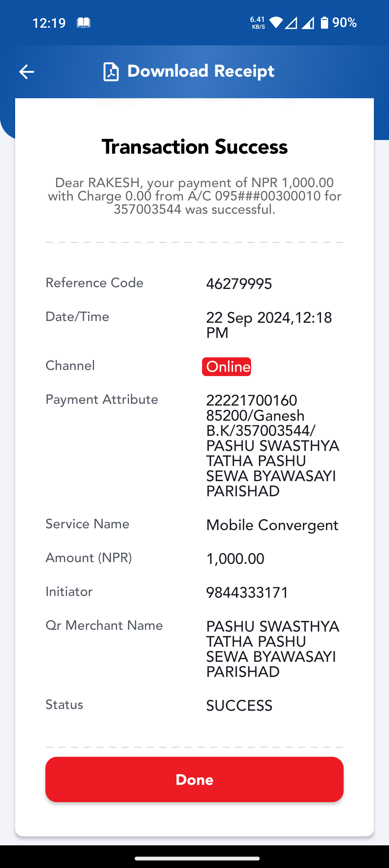Tap the SUCCESS status value
The width and height of the screenshot is (389, 868).
point(239,706)
